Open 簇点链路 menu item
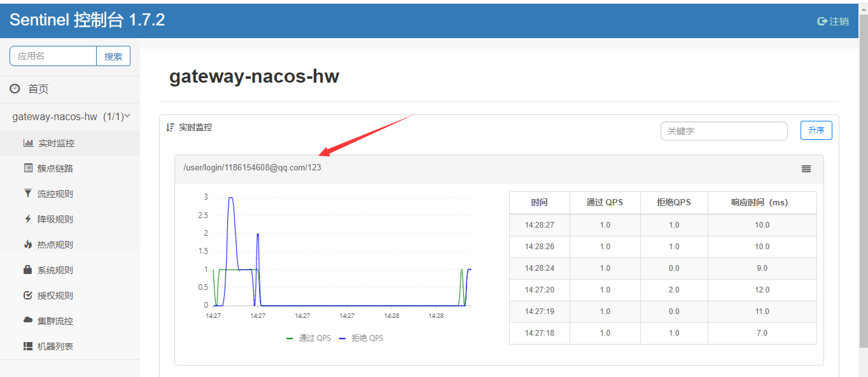Screen dimensions: 868x377 [70, 168]
